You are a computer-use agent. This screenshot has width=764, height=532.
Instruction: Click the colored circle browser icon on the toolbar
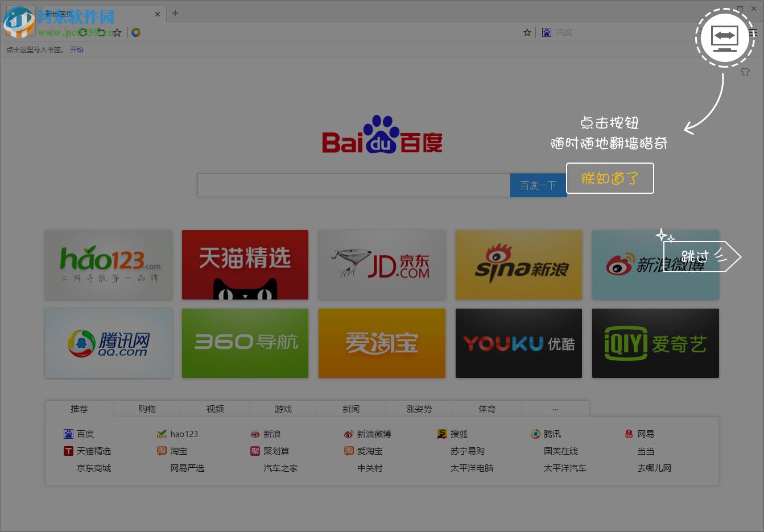pyautogui.click(x=135, y=32)
